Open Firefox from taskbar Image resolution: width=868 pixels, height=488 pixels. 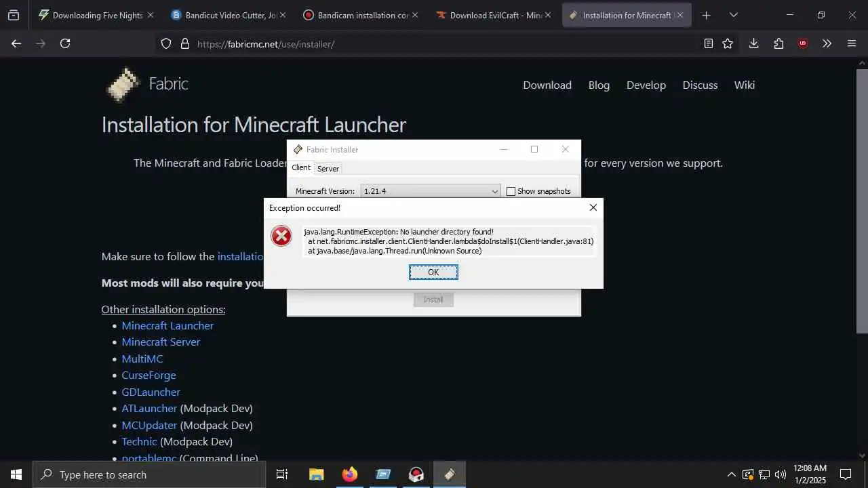349,474
